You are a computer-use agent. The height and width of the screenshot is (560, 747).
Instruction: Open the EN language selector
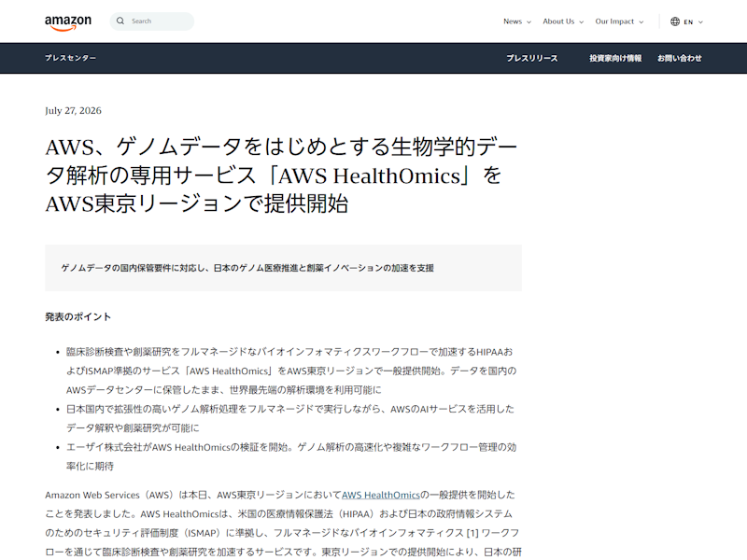(686, 21)
